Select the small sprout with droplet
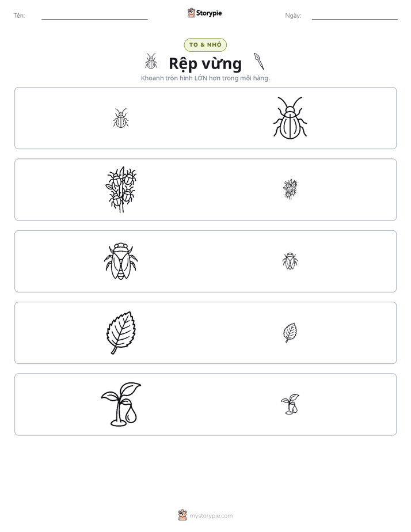 tap(290, 404)
